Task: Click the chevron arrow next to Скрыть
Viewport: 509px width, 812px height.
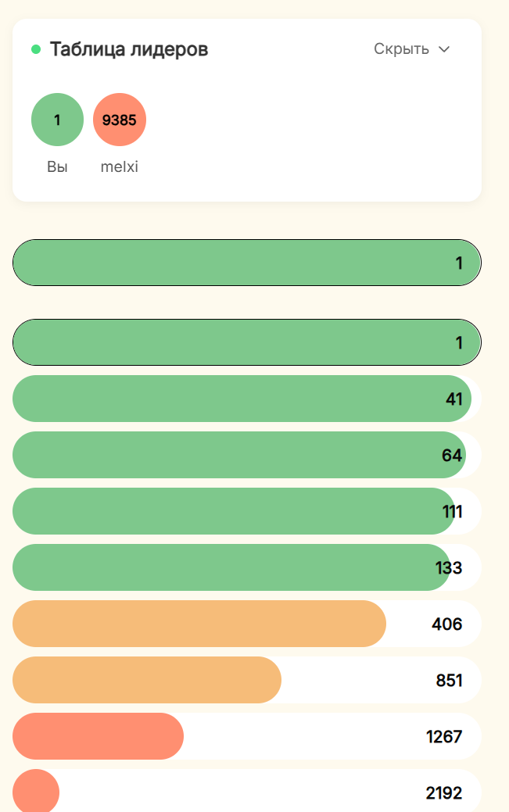Action: (x=444, y=49)
